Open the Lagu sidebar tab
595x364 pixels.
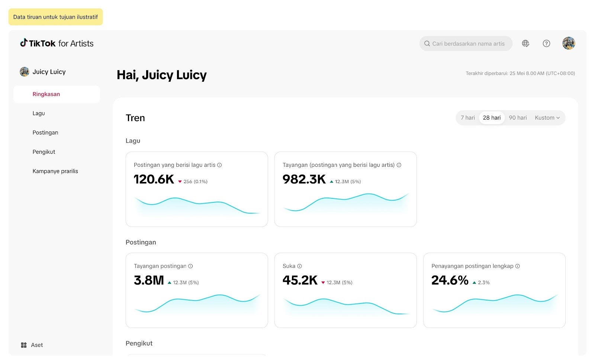coord(39,113)
